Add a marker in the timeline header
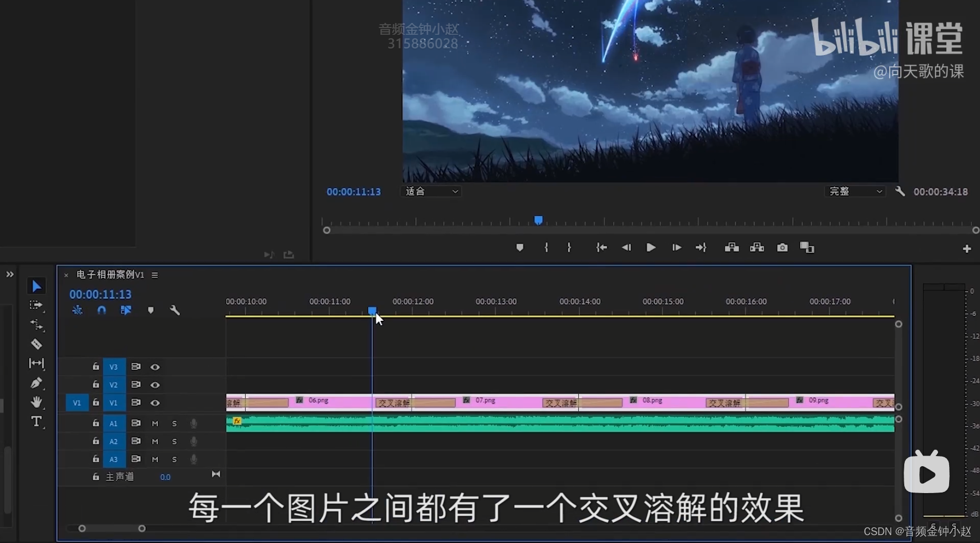Image resolution: width=980 pixels, height=543 pixels. pos(150,310)
